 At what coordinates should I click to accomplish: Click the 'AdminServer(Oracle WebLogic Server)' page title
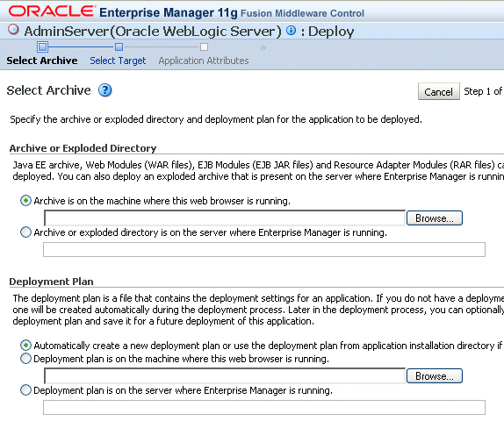[153, 32]
